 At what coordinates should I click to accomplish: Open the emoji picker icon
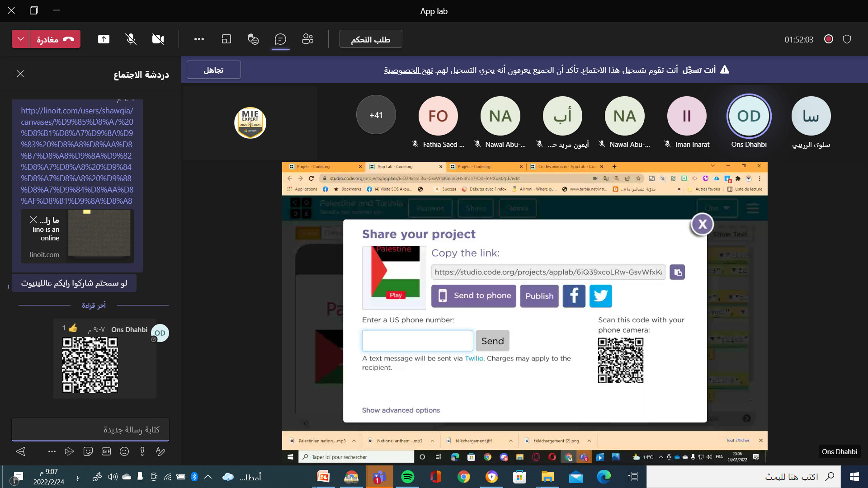pyautogui.click(x=124, y=451)
